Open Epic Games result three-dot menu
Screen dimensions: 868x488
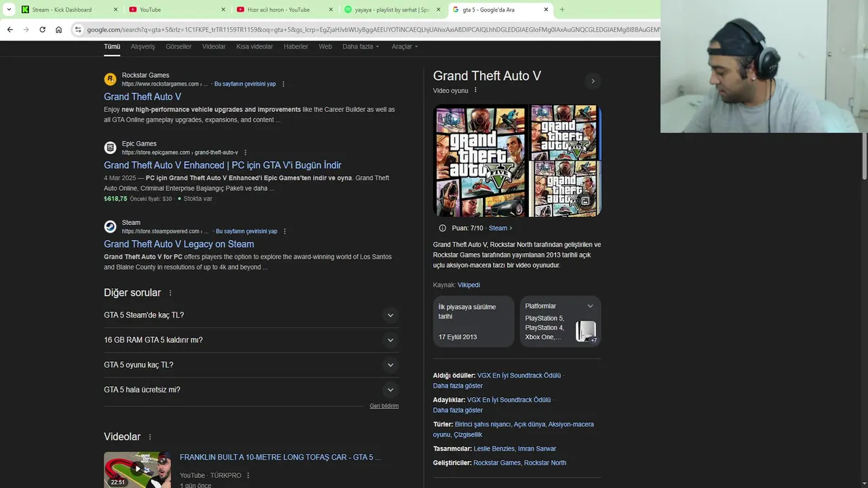[245, 152]
